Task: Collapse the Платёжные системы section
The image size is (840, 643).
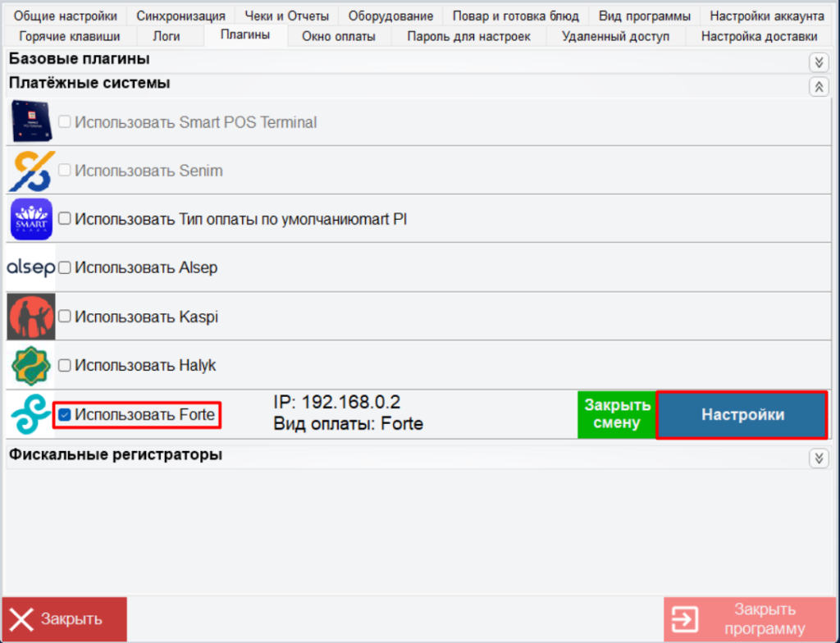Action: 818,86
